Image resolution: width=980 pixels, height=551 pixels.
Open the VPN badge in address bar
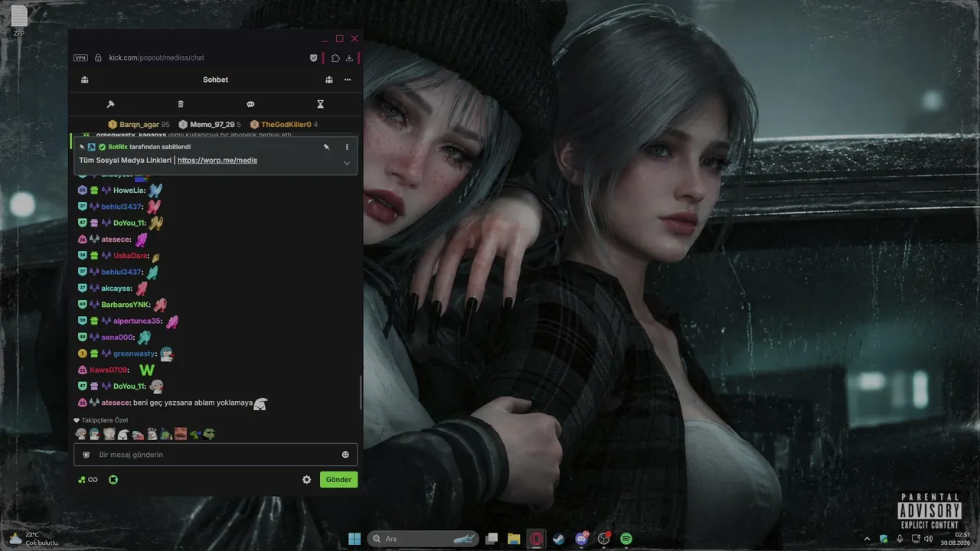[x=80, y=57]
